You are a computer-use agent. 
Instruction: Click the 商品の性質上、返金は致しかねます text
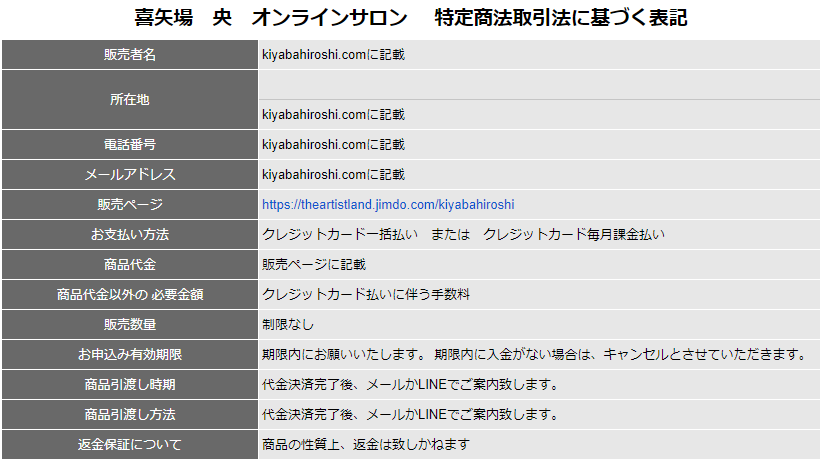[x=365, y=444]
